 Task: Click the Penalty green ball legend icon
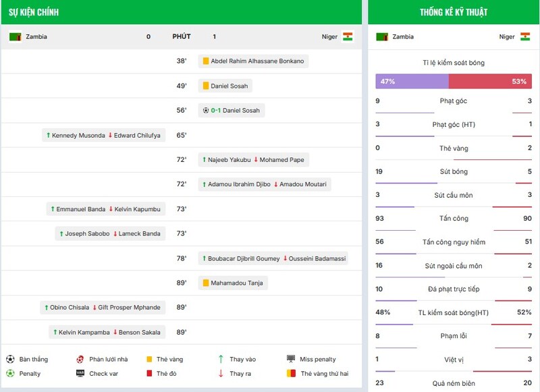(10, 373)
